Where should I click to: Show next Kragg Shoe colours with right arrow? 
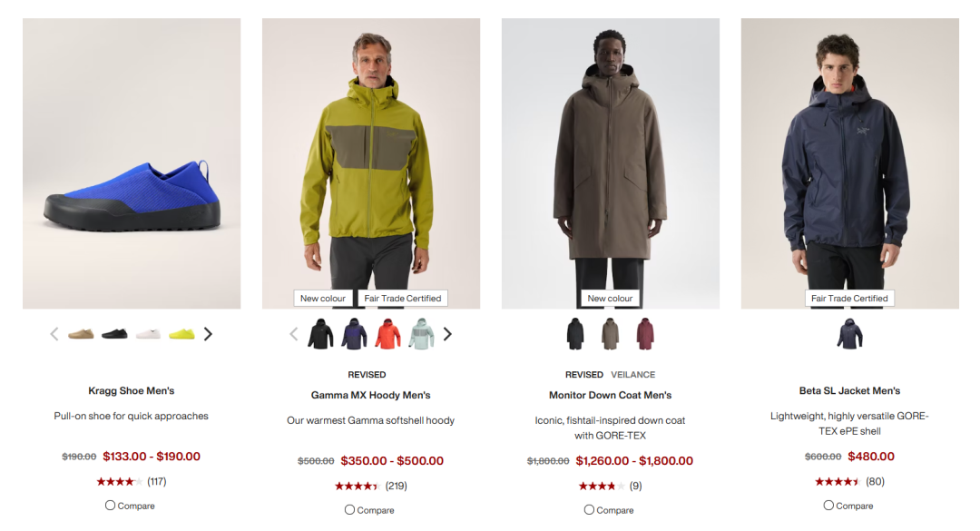[208, 335]
